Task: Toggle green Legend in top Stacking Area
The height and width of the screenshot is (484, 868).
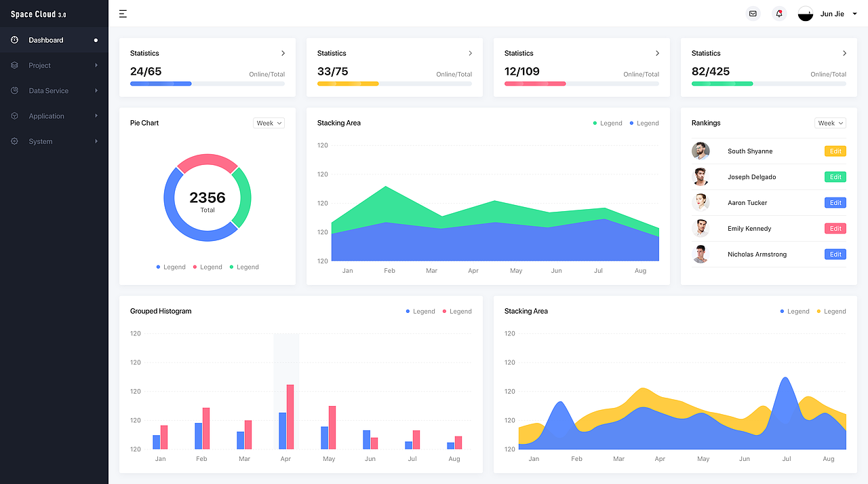Action: tap(608, 123)
